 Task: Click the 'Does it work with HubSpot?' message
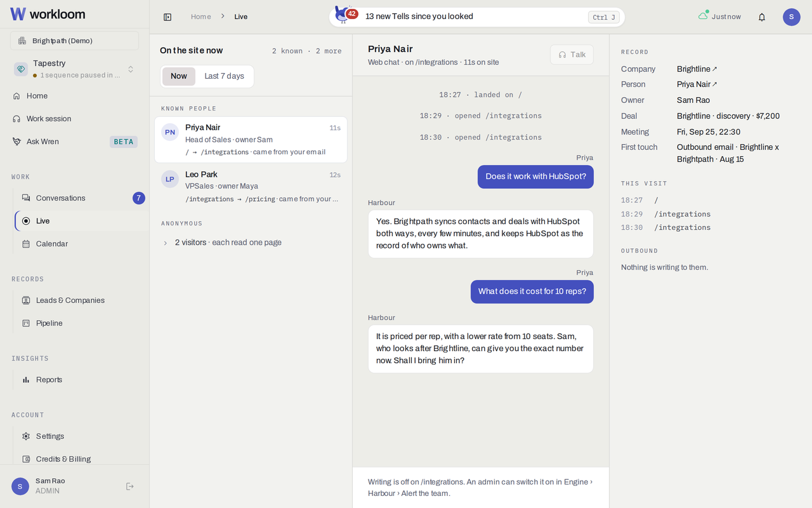[x=536, y=177]
